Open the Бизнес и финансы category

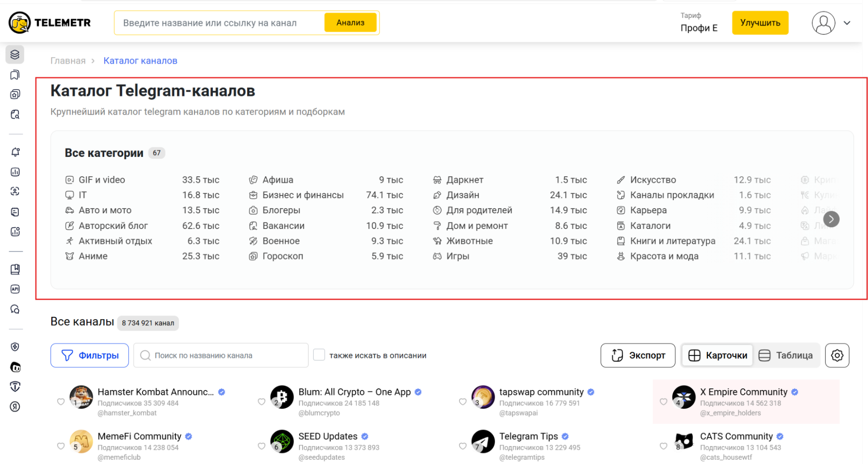pyautogui.click(x=303, y=195)
